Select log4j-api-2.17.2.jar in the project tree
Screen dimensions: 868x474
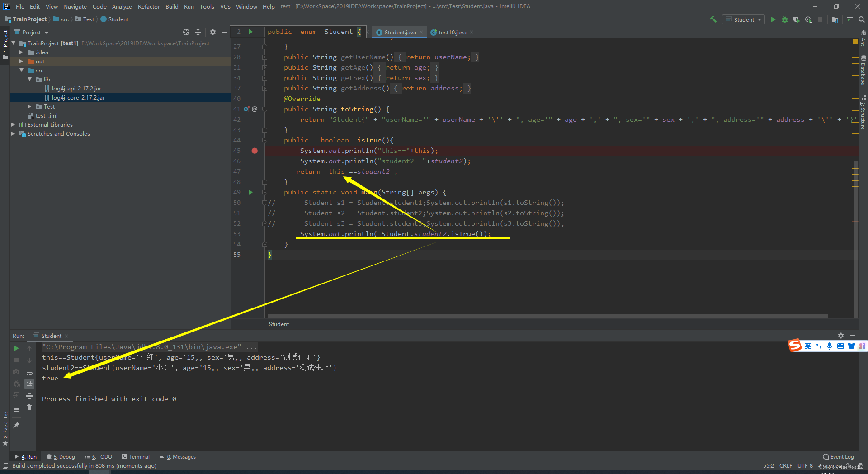click(76, 88)
